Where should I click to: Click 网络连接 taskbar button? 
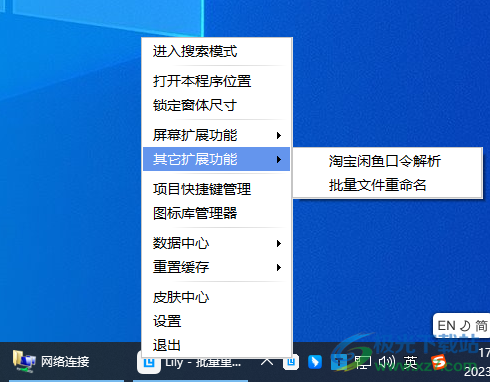click(x=67, y=362)
